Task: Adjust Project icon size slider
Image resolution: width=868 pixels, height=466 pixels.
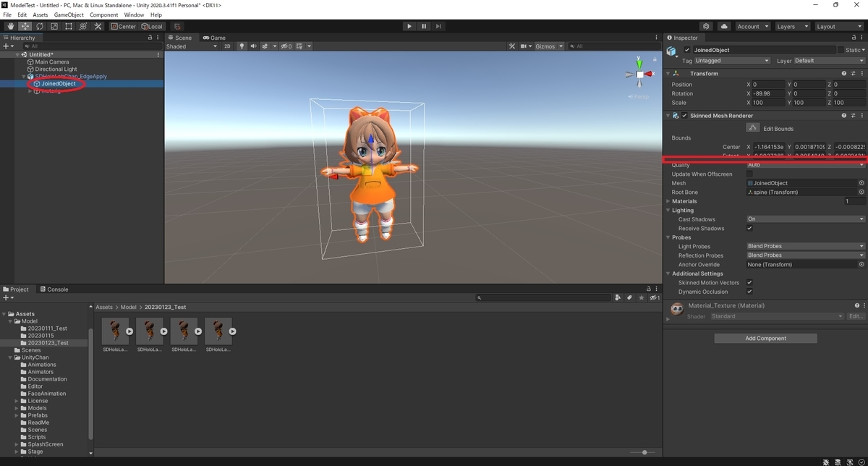Action: [x=643, y=452]
